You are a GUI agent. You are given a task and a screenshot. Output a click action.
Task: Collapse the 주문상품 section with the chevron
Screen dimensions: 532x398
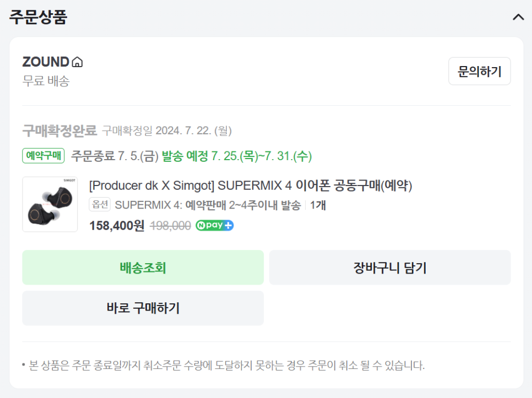(518, 17)
